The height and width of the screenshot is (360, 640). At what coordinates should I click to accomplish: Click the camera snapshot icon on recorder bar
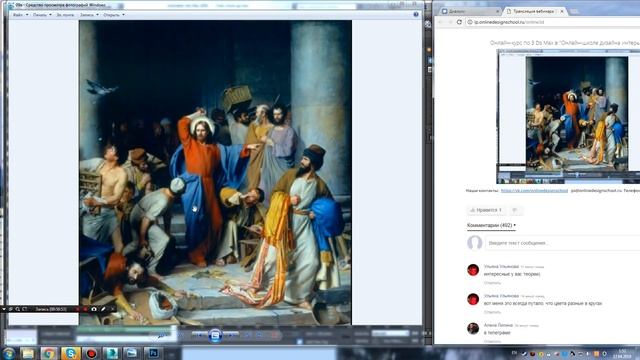point(94,309)
